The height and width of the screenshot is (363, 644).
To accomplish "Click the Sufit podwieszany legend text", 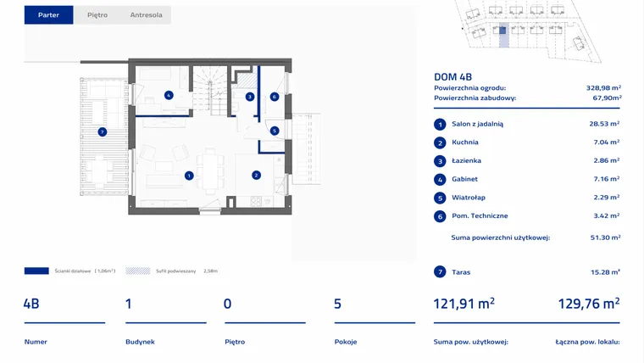I will pyautogui.click(x=175, y=271).
